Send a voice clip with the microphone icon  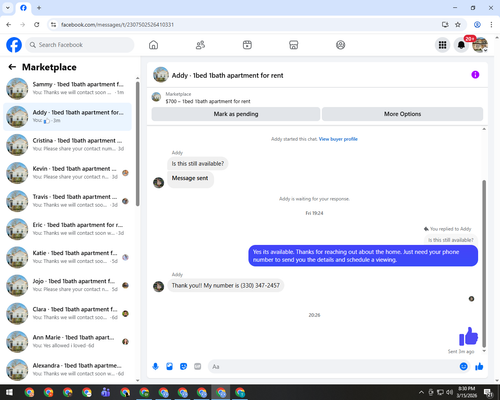[x=155, y=367]
